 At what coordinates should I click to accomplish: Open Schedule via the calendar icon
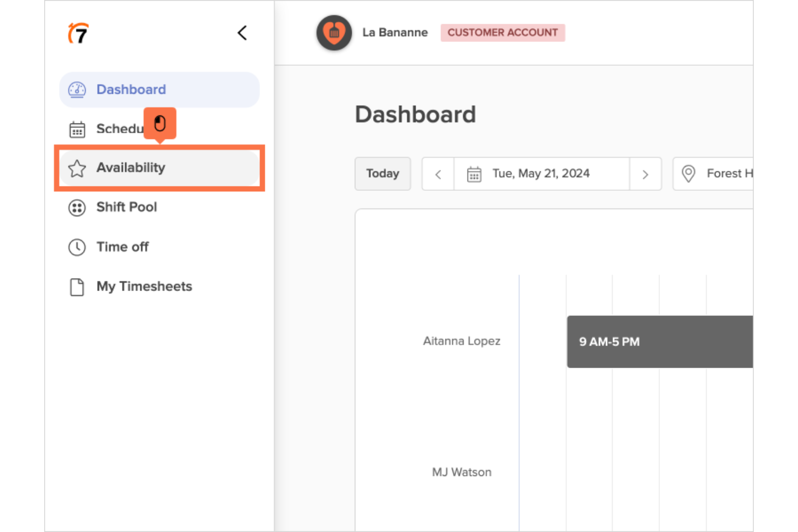(x=77, y=129)
